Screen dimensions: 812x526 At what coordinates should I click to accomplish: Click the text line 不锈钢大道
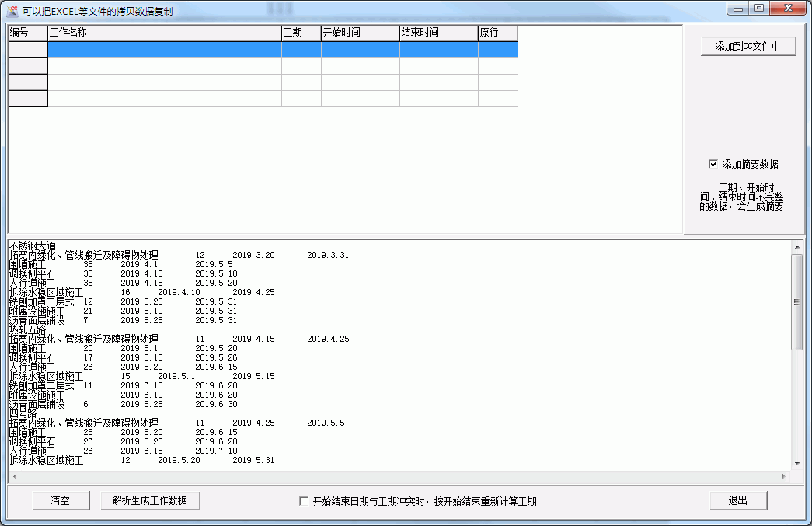(x=32, y=246)
